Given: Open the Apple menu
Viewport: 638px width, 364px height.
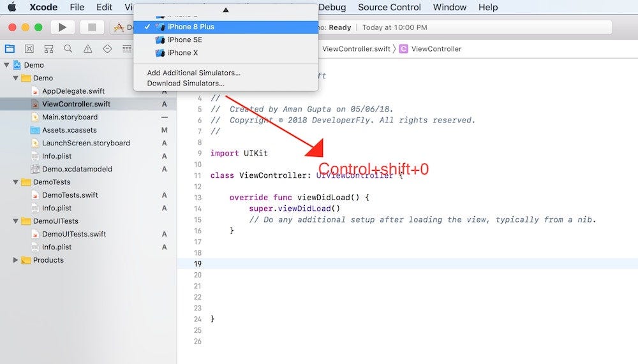Looking at the screenshot, I should (12, 7).
